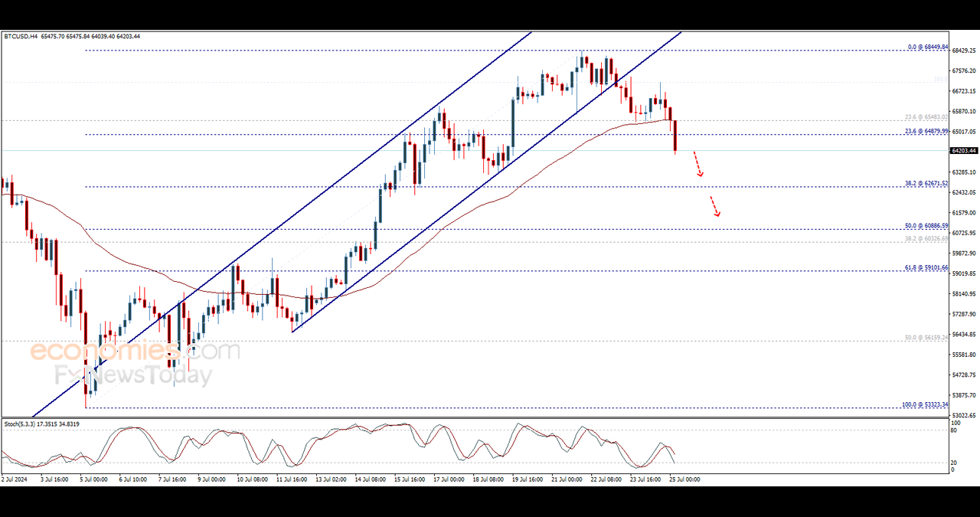Screen dimensions: 980x517
Task: Click the latest red candle at 25 Jul
Action: (x=675, y=136)
